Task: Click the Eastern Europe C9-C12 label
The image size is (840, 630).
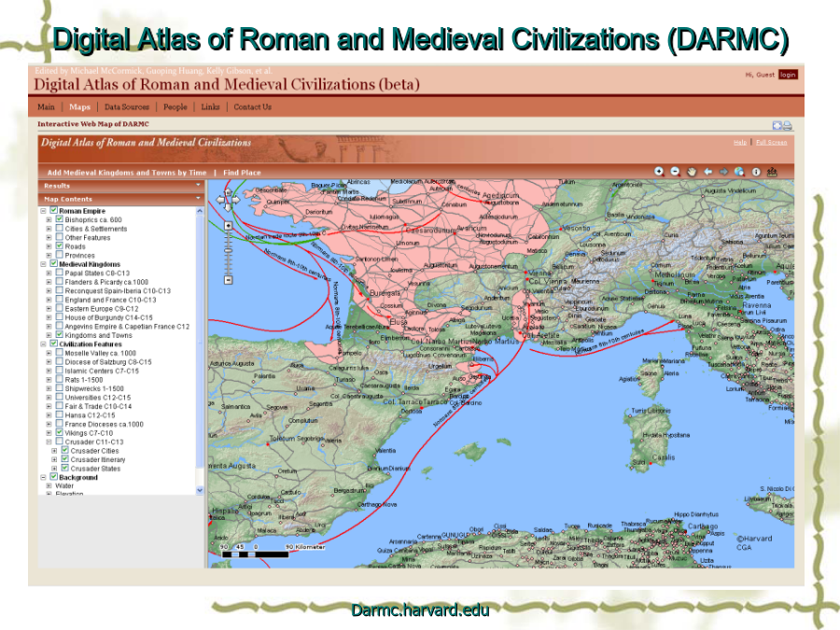Action: (x=102, y=309)
